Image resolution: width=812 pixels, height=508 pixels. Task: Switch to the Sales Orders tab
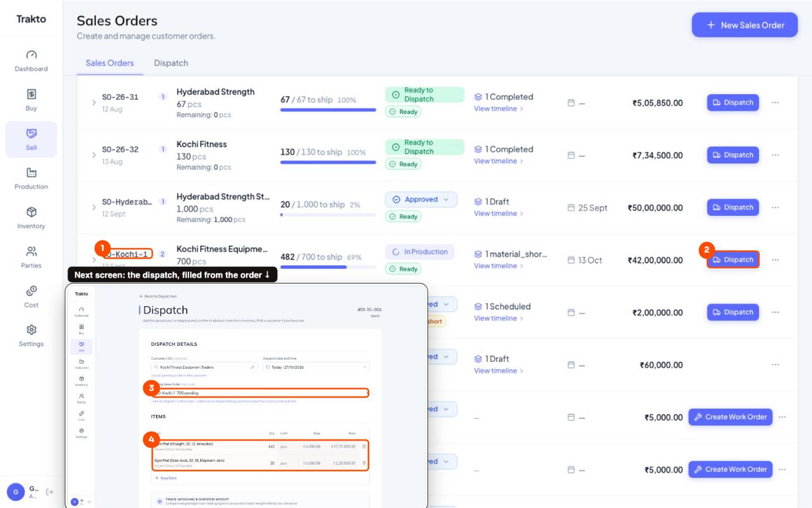(110, 63)
